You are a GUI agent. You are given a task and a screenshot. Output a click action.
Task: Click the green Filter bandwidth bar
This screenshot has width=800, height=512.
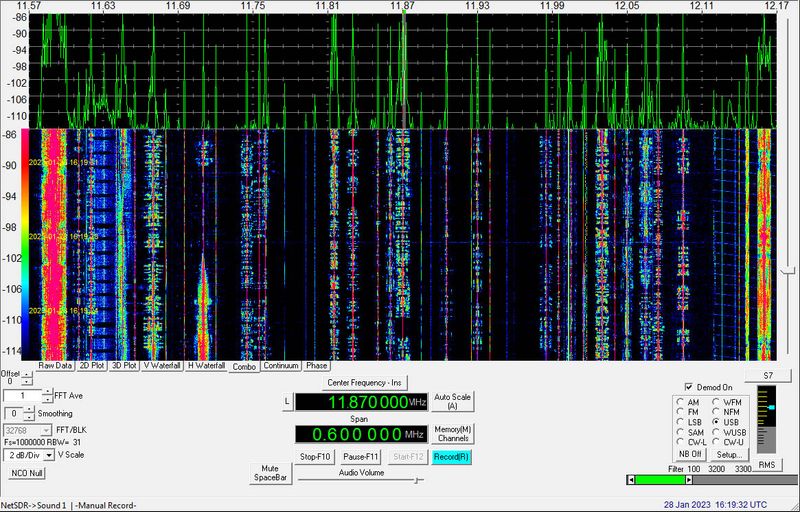(660, 480)
